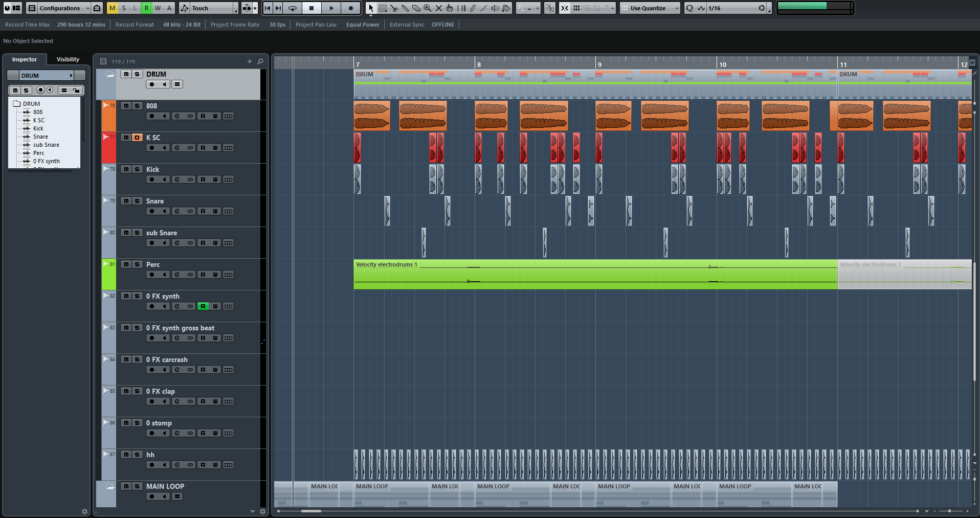This screenshot has height=518, width=980.
Task: Select the Time Warp tool
Action: click(461, 8)
